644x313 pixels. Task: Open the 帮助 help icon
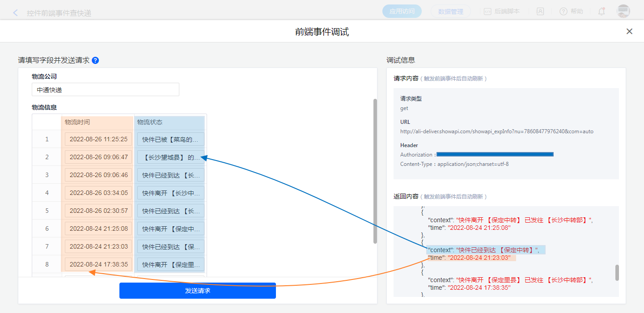pyautogui.click(x=563, y=12)
